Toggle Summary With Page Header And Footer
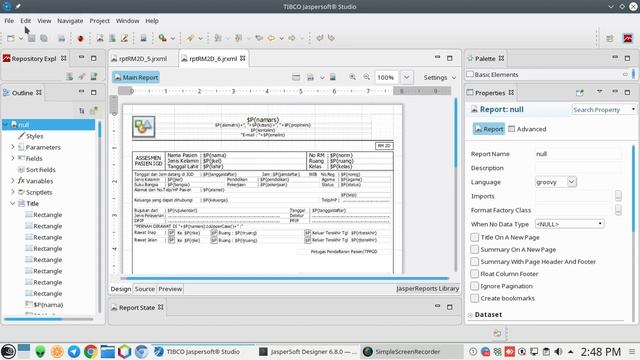This screenshot has height=360, width=640. tap(475, 262)
